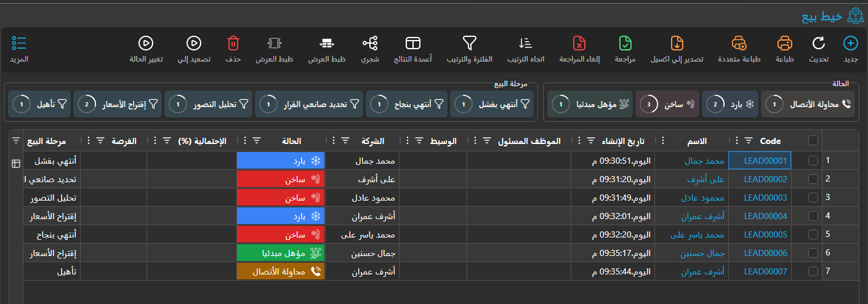Open filter icon on الفرصة column
The image size is (868, 304).
[100, 141]
